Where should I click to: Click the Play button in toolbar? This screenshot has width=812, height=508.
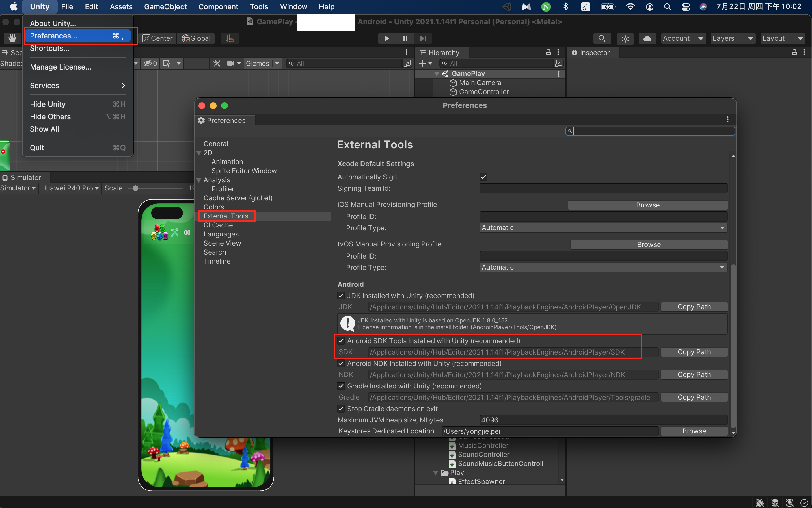tap(386, 38)
